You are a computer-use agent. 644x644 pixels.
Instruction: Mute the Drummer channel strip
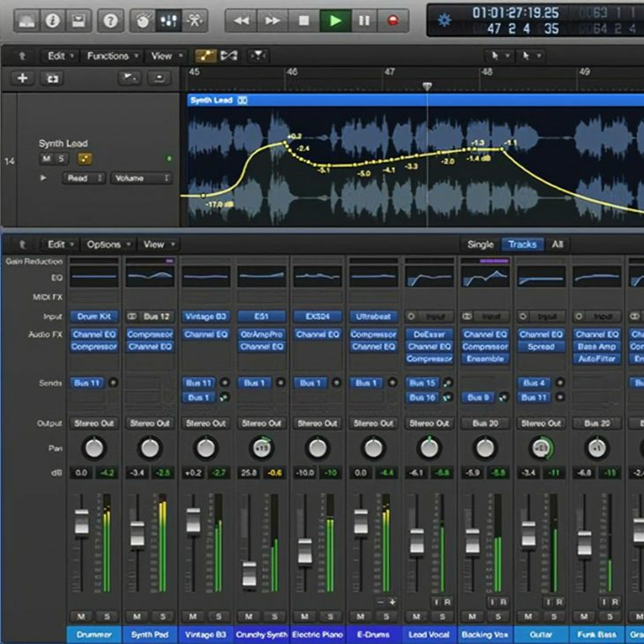click(81, 617)
